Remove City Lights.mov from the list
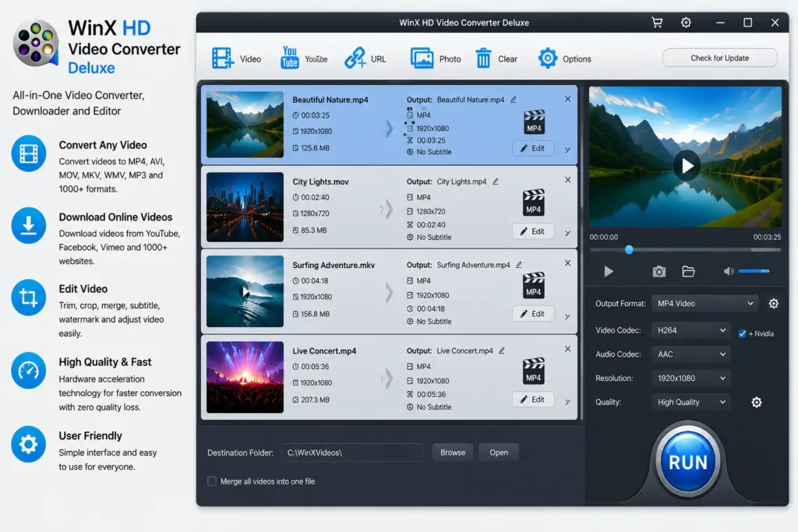The width and height of the screenshot is (798, 532). 567,180
